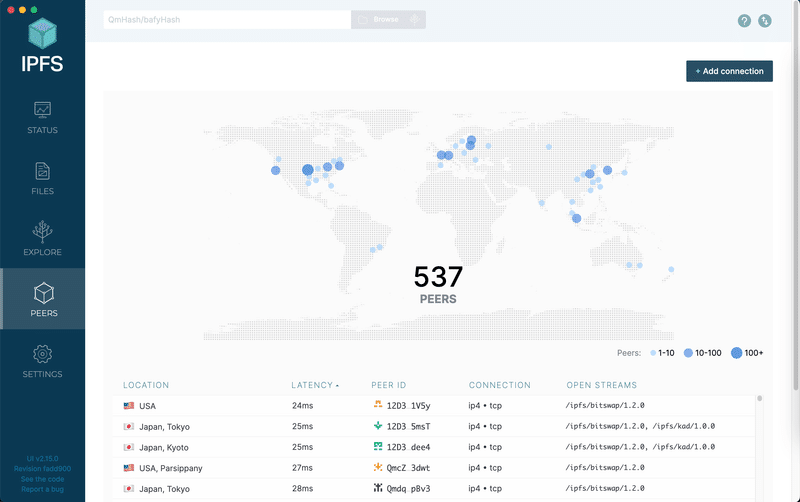
Task: Click the peers table scrollbar thumb
Action: [x=759, y=398]
